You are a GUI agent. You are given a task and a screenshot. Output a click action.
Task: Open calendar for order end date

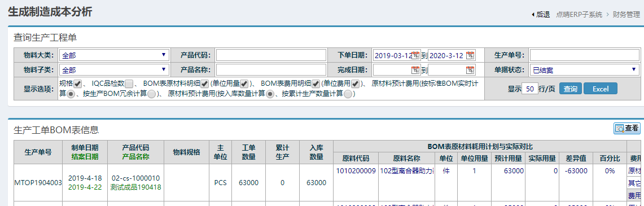470,55
